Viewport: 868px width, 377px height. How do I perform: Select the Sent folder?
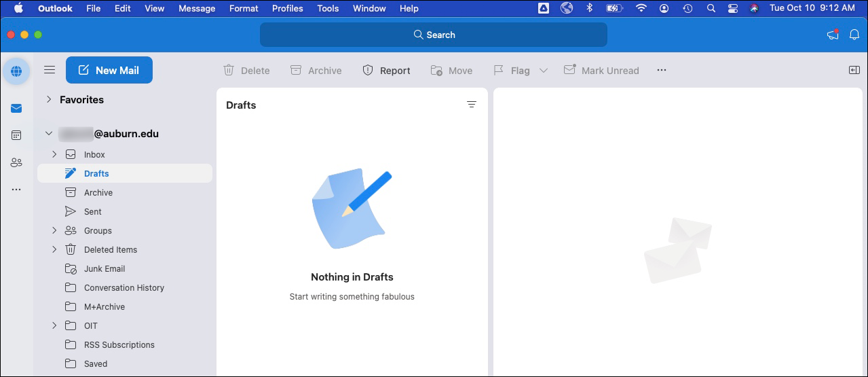(x=93, y=211)
